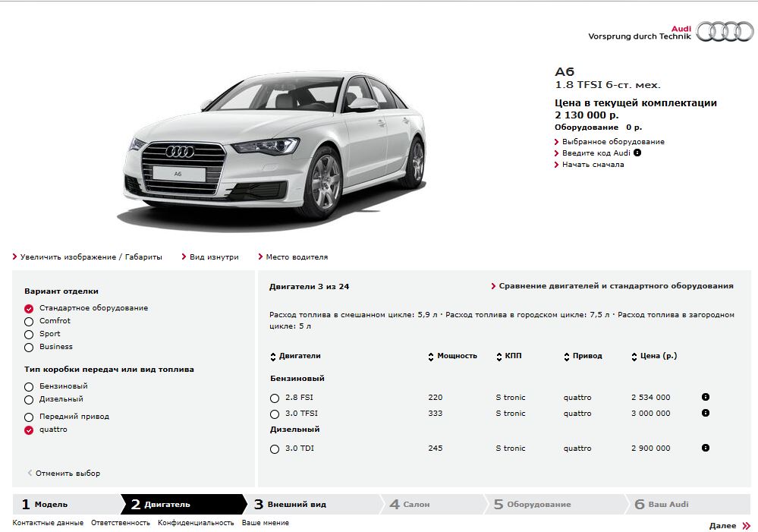
Task: Select the quattro drive filter
Action: click(29, 430)
